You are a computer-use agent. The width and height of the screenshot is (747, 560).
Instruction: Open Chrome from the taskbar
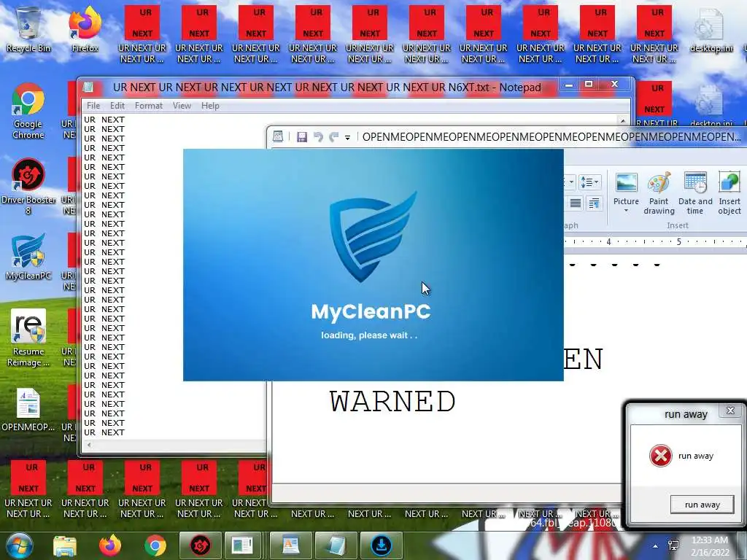coord(155,545)
